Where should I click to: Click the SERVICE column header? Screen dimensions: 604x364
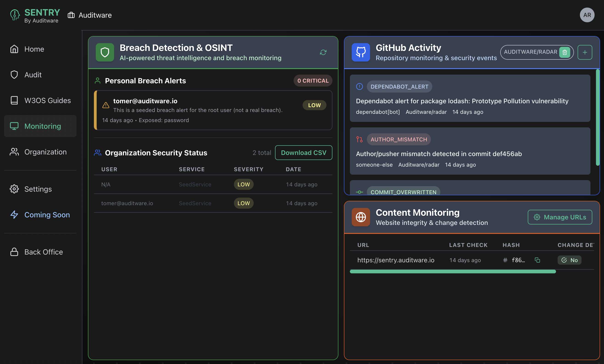(x=192, y=169)
